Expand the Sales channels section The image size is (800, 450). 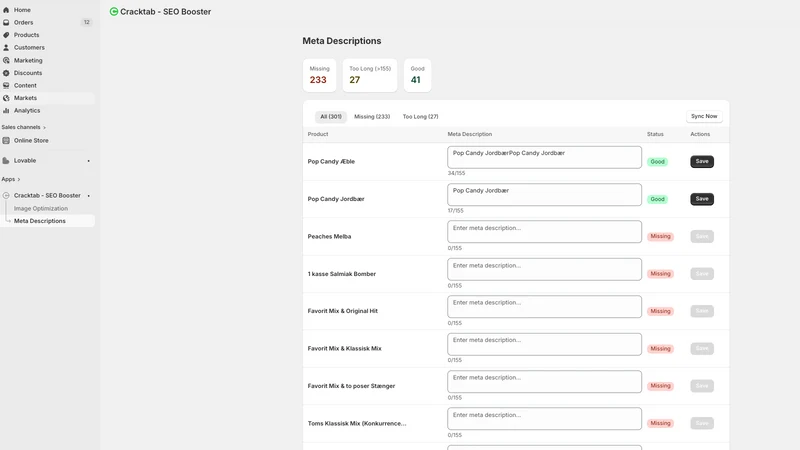tap(23, 127)
